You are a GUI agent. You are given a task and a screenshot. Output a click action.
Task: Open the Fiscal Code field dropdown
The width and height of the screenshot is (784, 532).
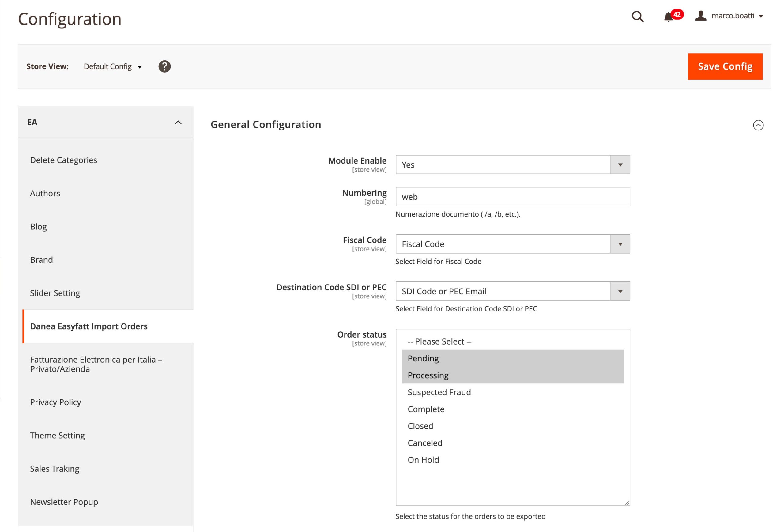[x=512, y=244]
